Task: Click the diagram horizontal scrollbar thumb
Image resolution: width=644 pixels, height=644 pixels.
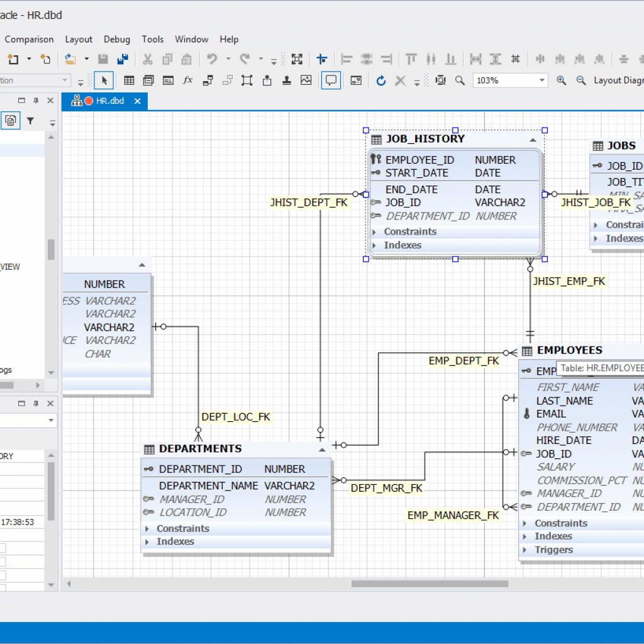Action: click(430, 584)
